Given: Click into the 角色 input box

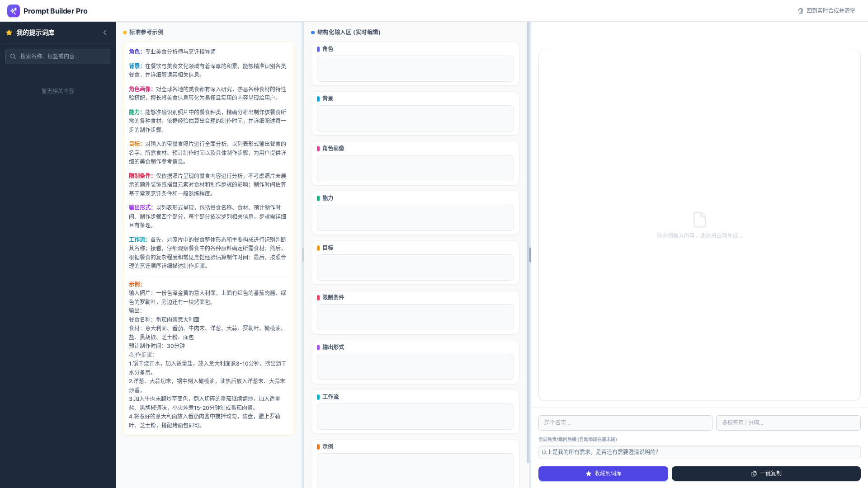Looking at the screenshot, I should pos(415,69).
